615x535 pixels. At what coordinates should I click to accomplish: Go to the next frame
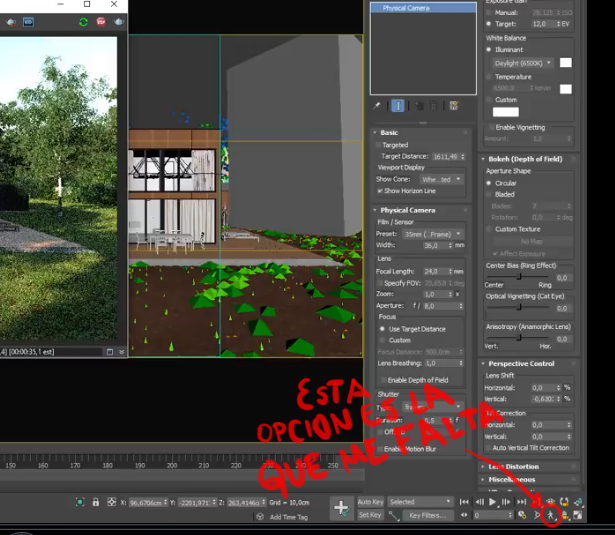[506, 502]
